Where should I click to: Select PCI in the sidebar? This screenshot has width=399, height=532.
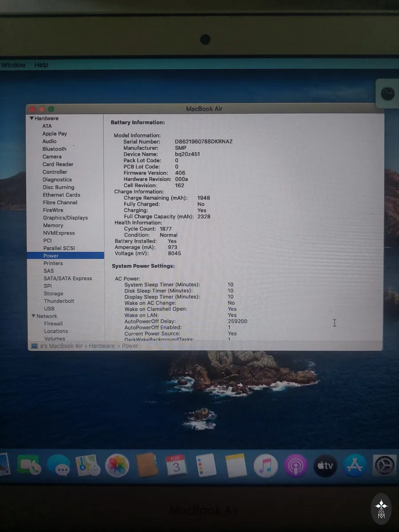pos(47,240)
